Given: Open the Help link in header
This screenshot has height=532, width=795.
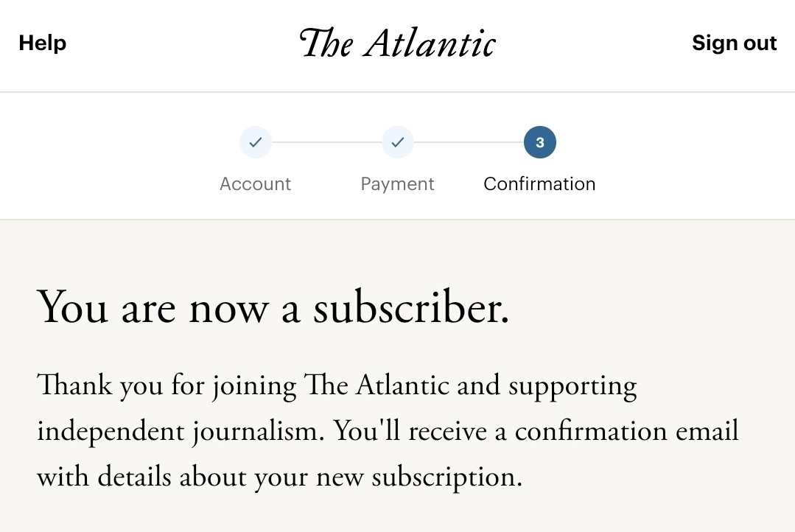Looking at the screenshot, I should pyautogui.click(x=42, y=43).
